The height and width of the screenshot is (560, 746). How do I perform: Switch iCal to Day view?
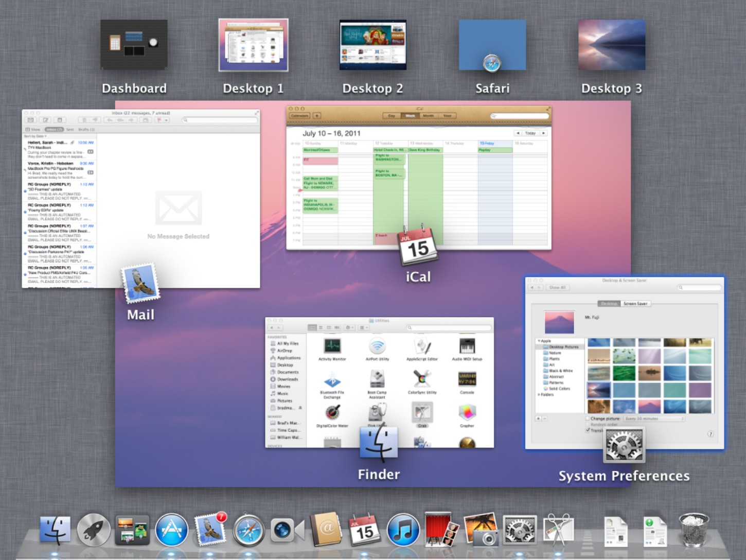[392, 116]
